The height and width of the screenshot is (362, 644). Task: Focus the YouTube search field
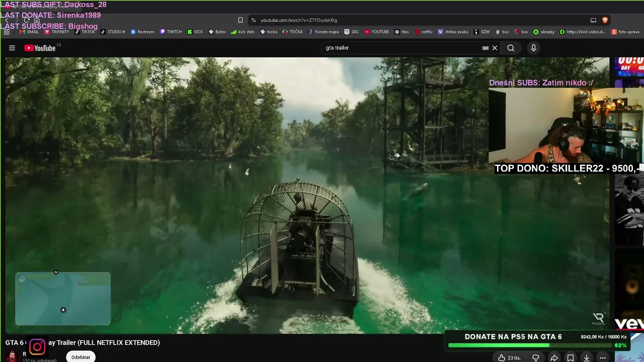tap(403, 48)
